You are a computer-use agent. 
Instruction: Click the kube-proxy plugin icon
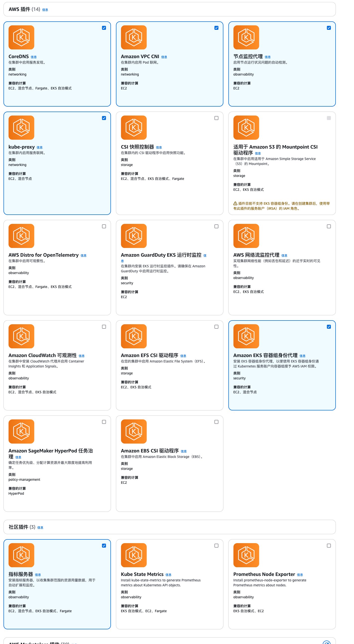coord(21,127)
